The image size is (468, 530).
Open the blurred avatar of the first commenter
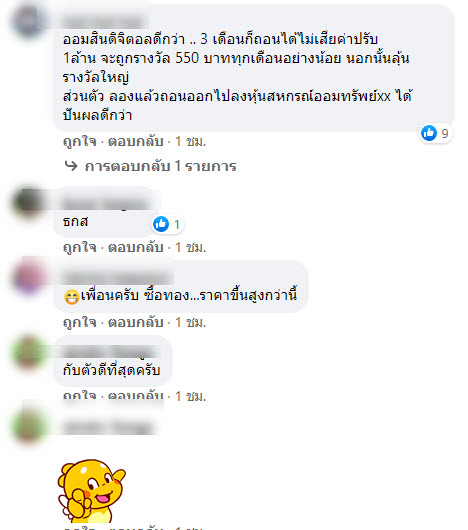(x=29, y=21)
